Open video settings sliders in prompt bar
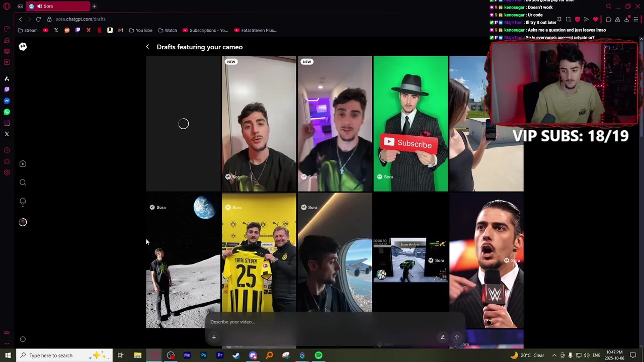Image resolution: width=644 pixels, height=362 pixels. coord(443,337)
